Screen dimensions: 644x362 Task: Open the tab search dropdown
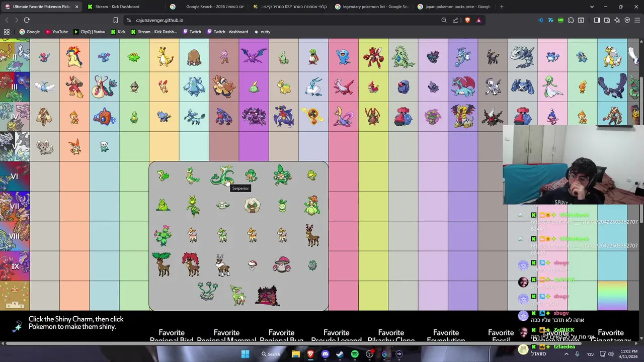[x=592, y=7]
